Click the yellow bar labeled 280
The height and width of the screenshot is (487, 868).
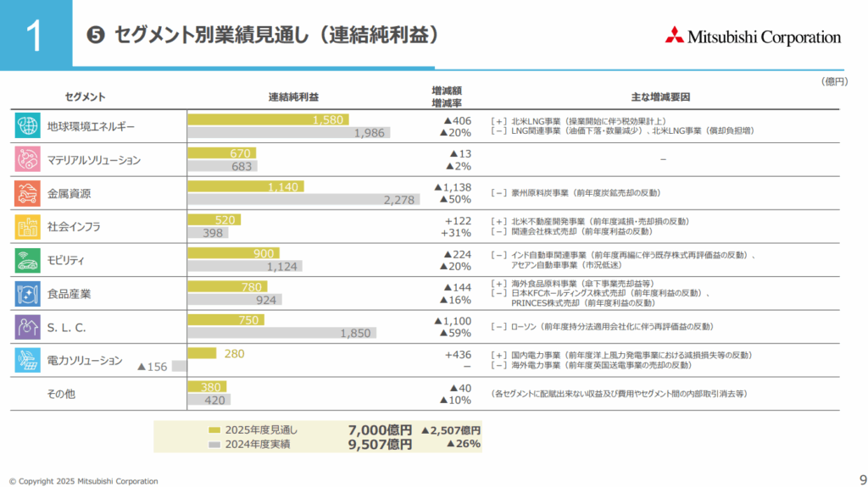pos(202,353)
